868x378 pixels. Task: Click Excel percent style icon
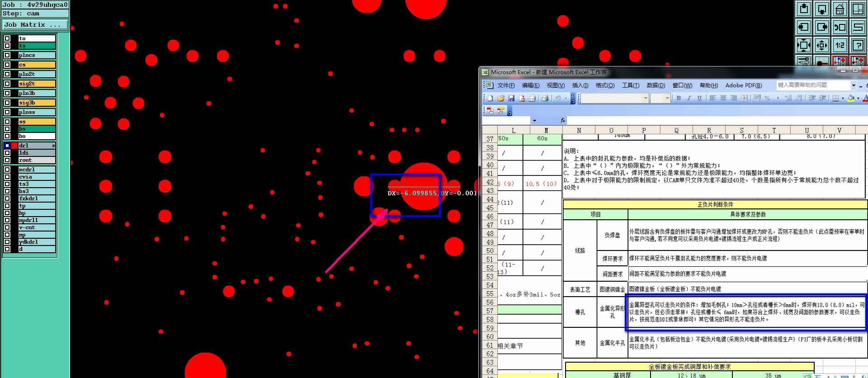point(768,98)
